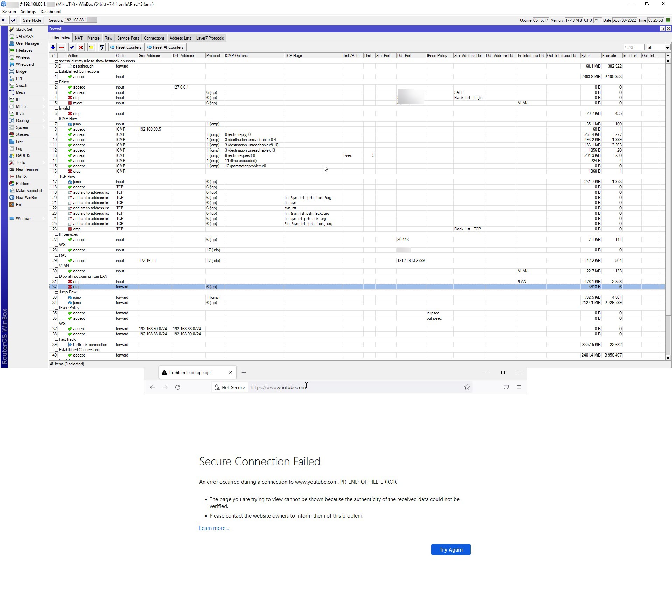Image resolution: width=672 pixels, height=616 pixels.
Task: Click the undo arrow icon
Action: tap(5, 20)
